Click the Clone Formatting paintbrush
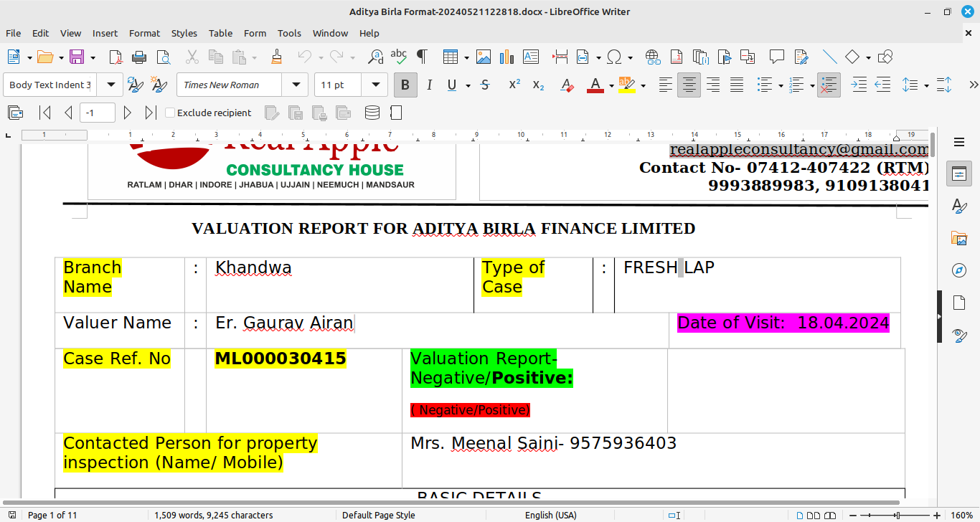This screenshot has width=980, height=522. [x=276, y=57]
